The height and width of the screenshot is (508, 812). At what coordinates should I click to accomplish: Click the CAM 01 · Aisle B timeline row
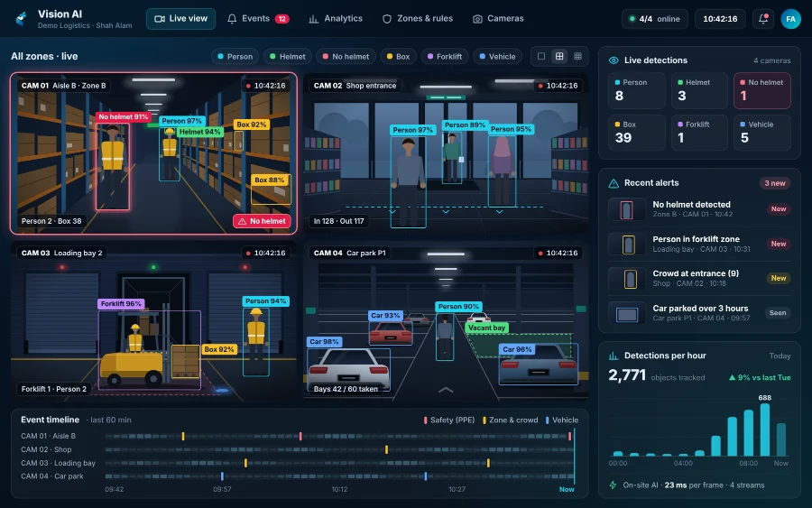coord(296,436)
